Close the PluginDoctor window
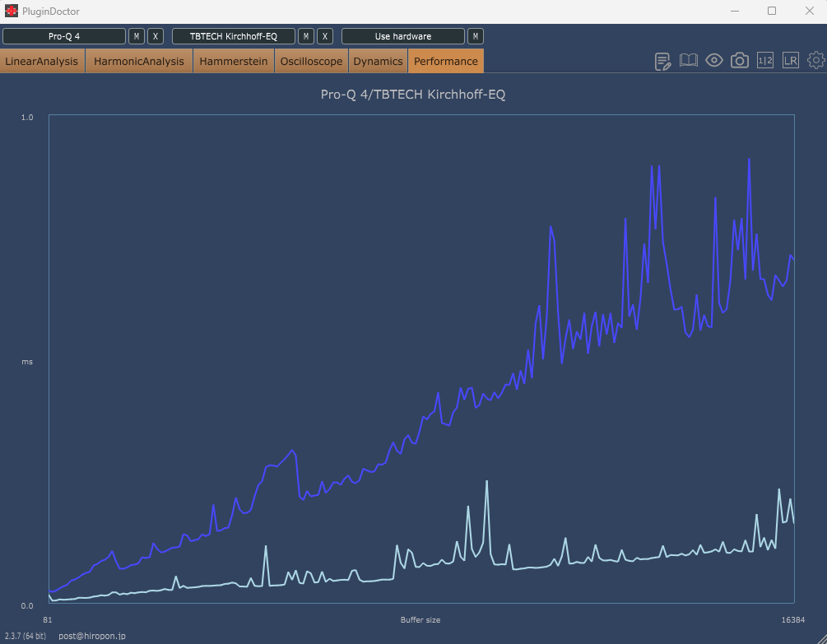This screenshot has width=827, height=644. click(810, 11)
